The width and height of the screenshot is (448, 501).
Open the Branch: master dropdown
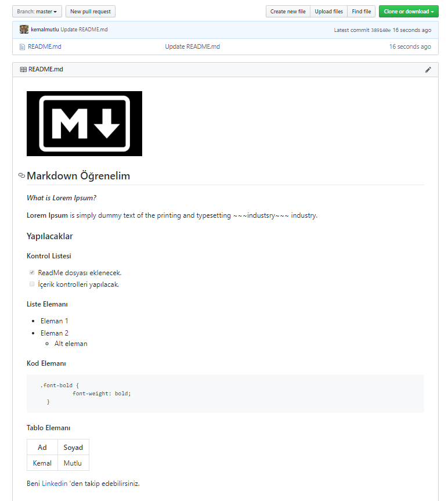tap(37, 12)
